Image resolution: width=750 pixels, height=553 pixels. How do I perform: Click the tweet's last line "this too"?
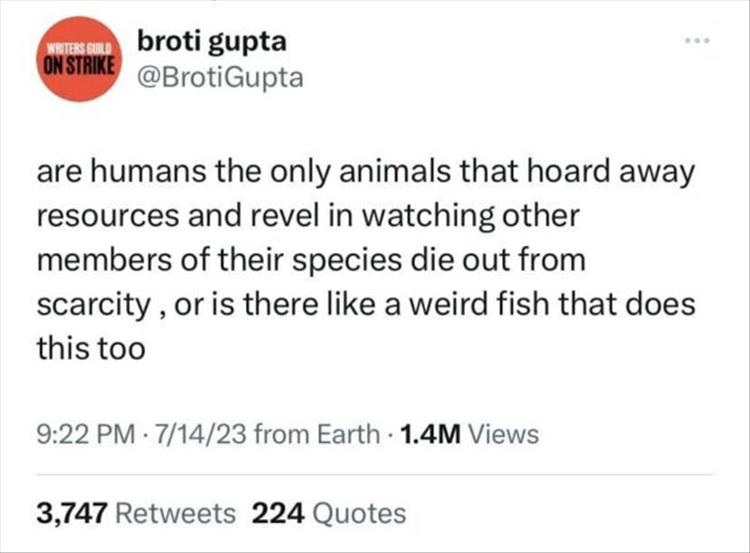[x=91, y=348]
